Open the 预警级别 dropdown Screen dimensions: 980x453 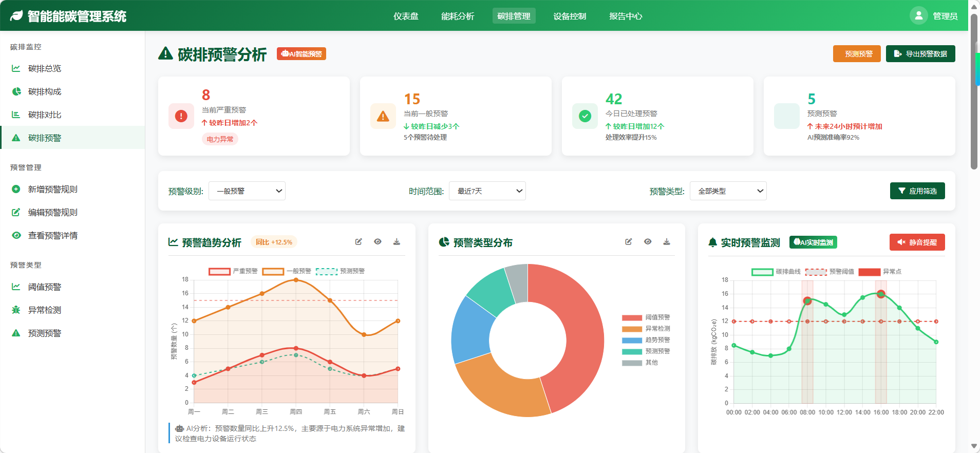[x=247, y=191]
